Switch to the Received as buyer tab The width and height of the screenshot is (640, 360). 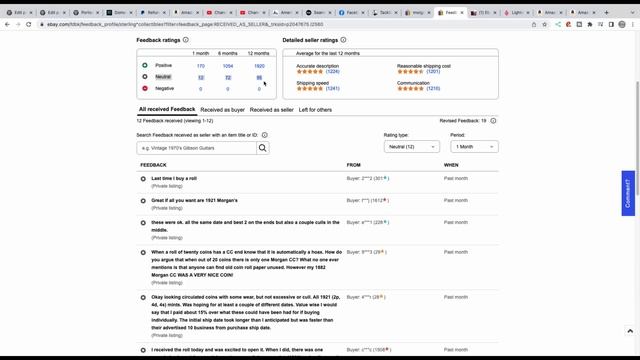(222, 110)
